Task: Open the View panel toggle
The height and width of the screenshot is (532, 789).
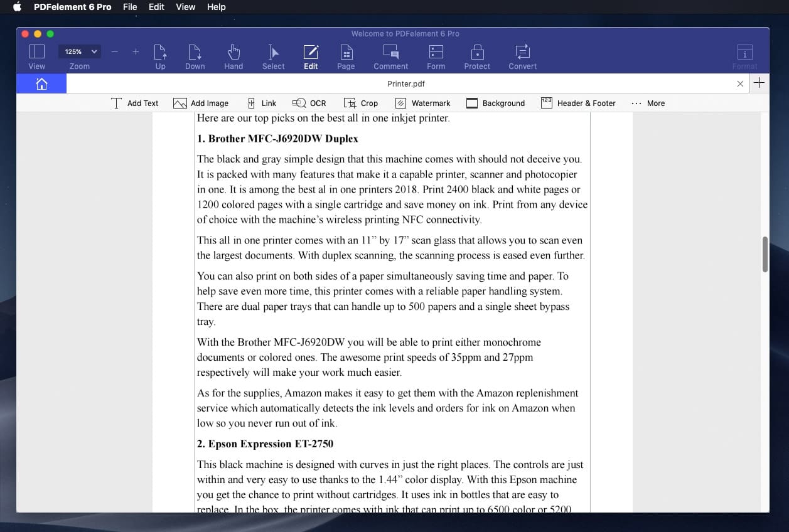Action: 37,56
